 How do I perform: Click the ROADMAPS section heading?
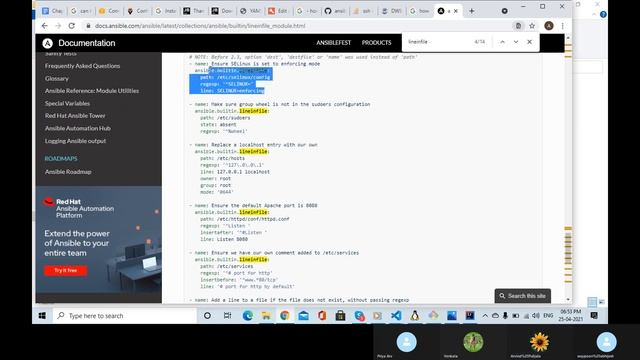(x=61, y=158)
